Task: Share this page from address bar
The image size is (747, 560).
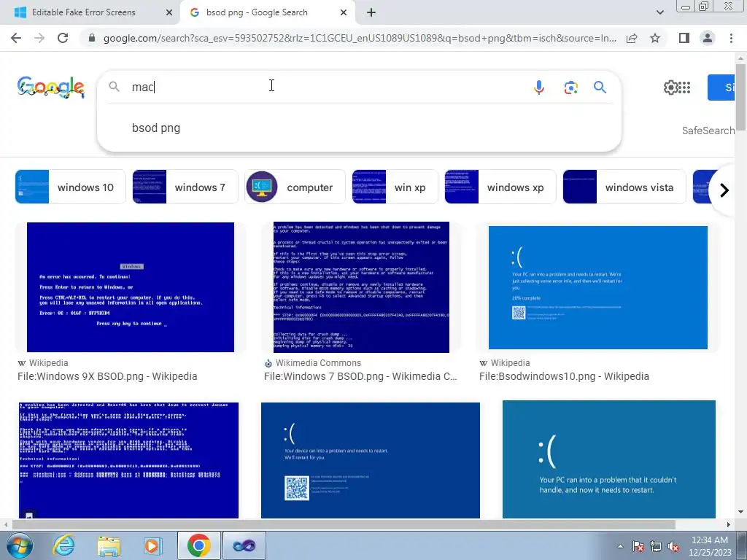Action: click(x=632, y=38)
